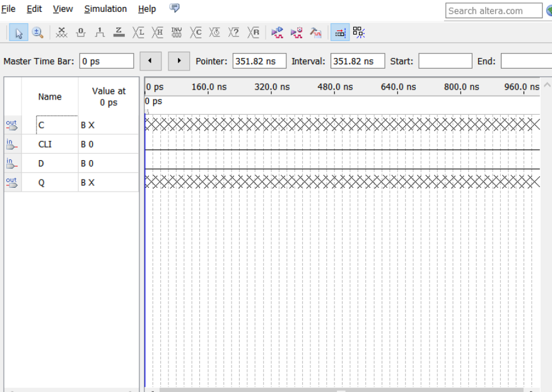
Task: Run Functional Simulation
Action: tap(278, 33)
